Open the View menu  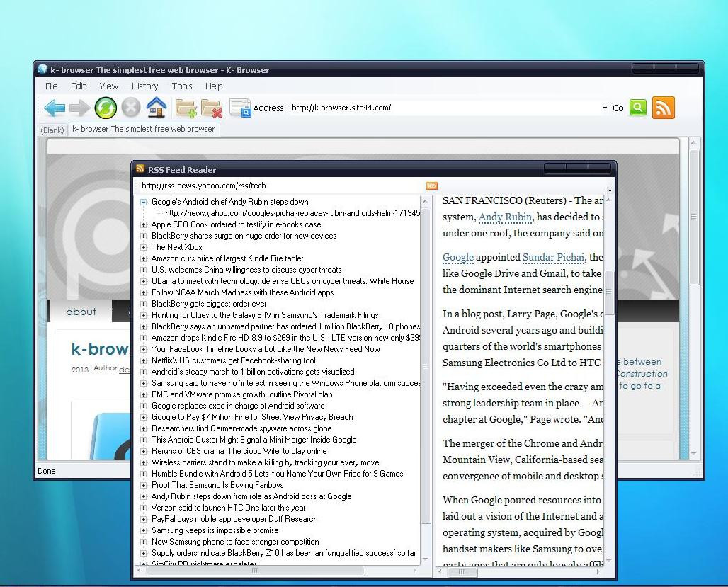point(108,86)
